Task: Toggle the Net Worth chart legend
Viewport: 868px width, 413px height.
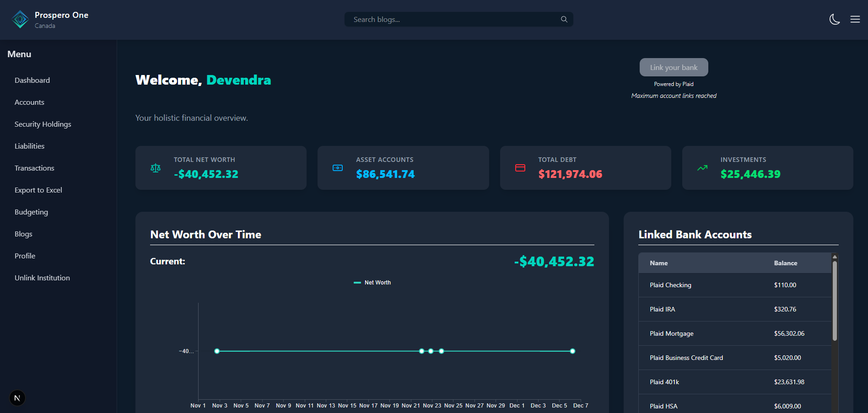Action: (372, 282)
